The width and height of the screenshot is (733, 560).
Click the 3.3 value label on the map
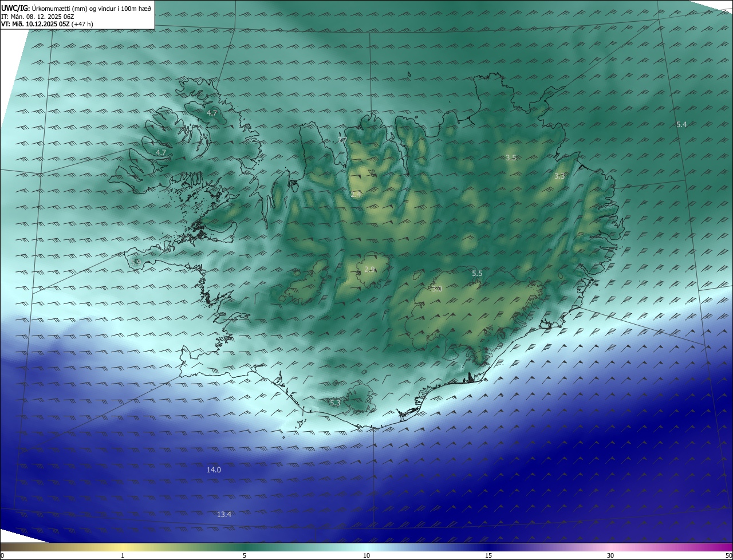pyautogui.click(x=559, y=176)
